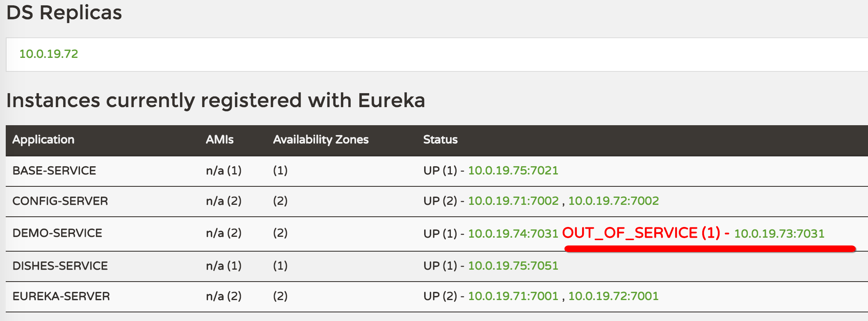Click the Availability Zones column header

(321, 140)
